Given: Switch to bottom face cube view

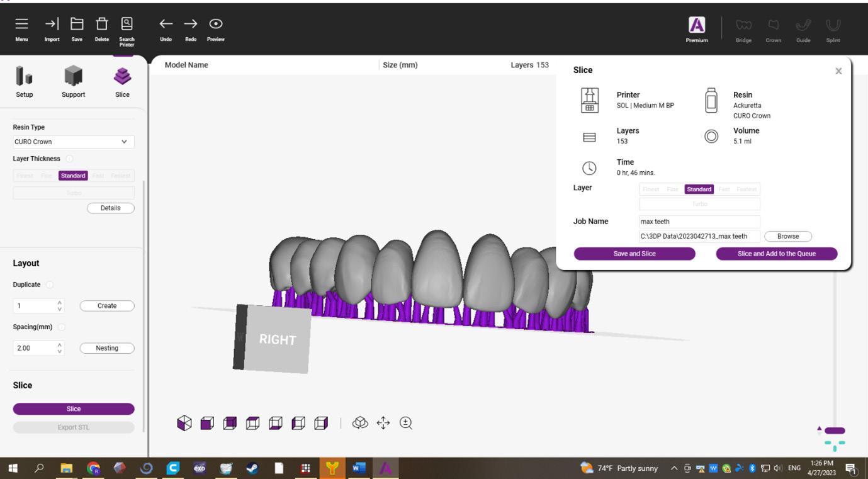Looking at the screenshot, I should pos(276,423).
